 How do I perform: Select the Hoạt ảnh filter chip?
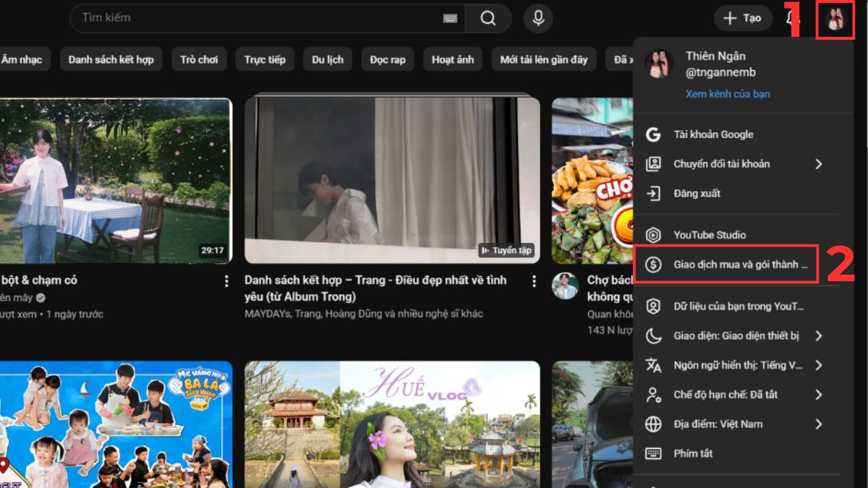453,59
